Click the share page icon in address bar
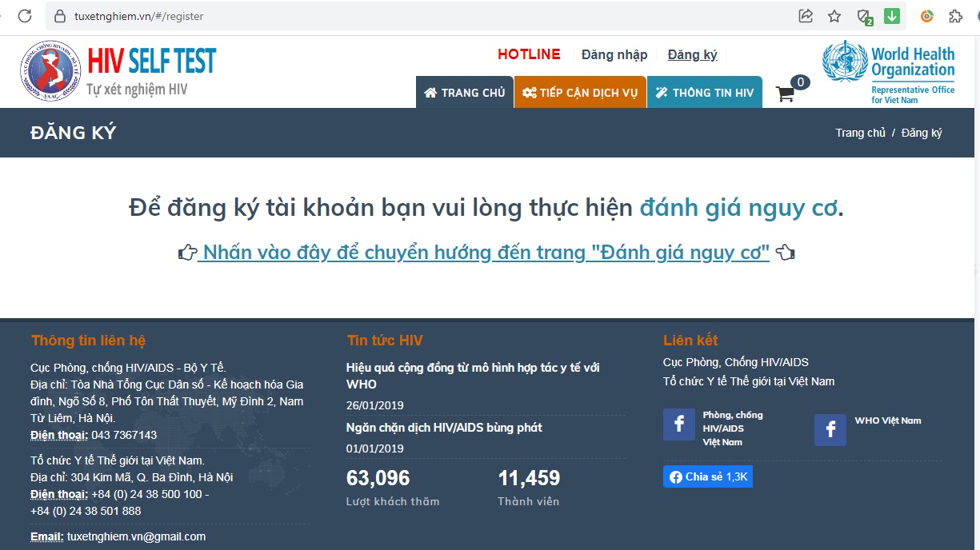The height and width of the screenshot is (550, 980). [806, 16]
